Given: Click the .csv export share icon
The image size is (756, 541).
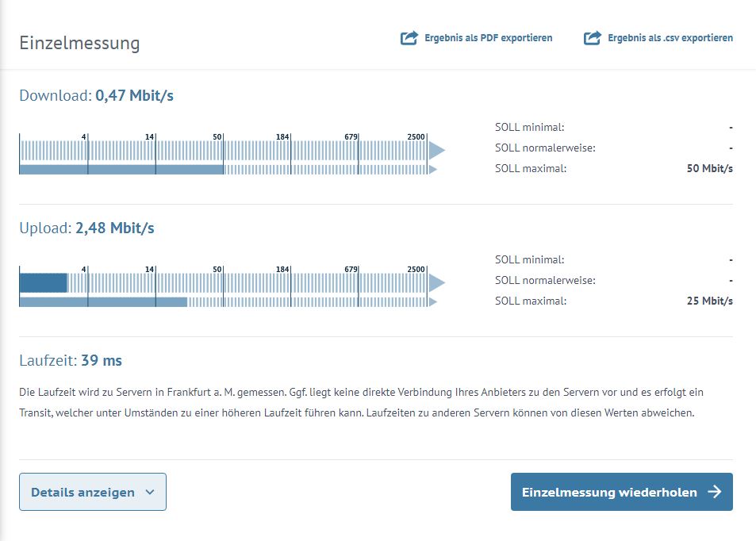Looking at the screenshot, I should 593,38.
